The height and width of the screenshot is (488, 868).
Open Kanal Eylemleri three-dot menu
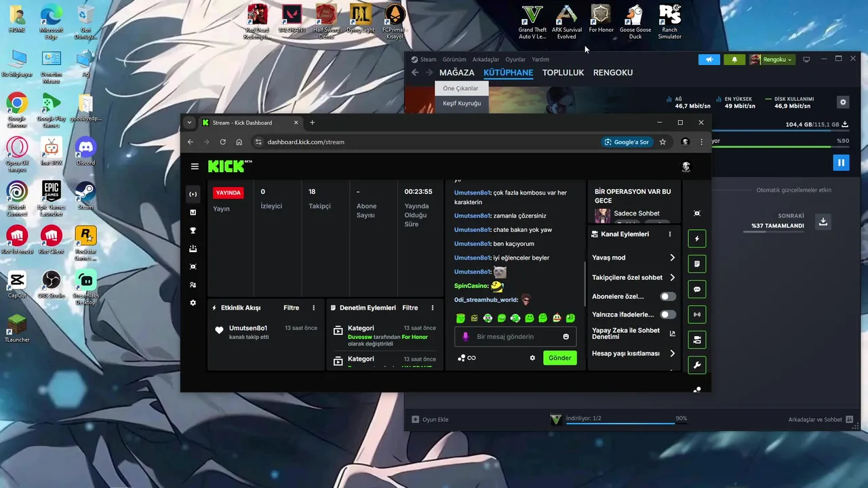[669, 234]
